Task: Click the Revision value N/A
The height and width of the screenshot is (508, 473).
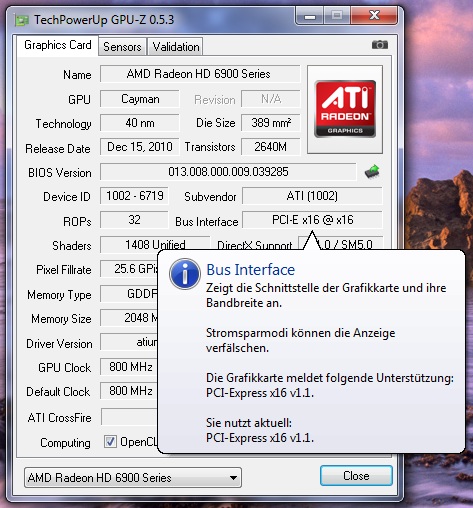Action: click(x=271, y=99)
